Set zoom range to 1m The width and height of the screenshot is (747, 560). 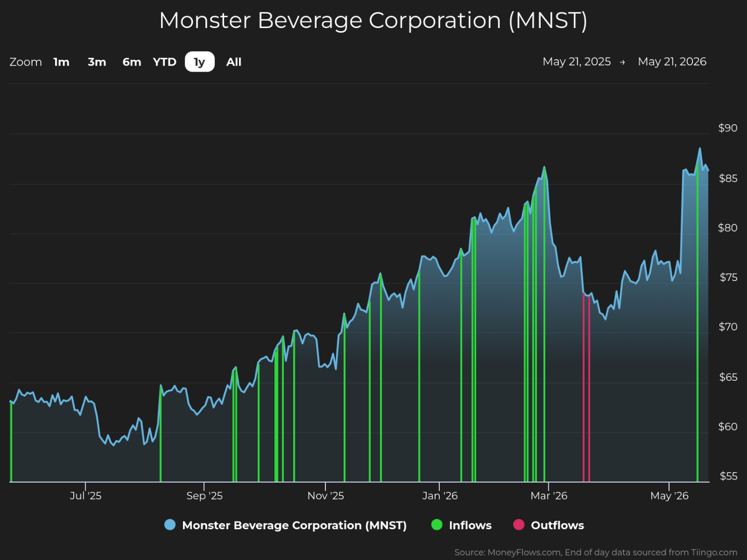tap(61, 62)
